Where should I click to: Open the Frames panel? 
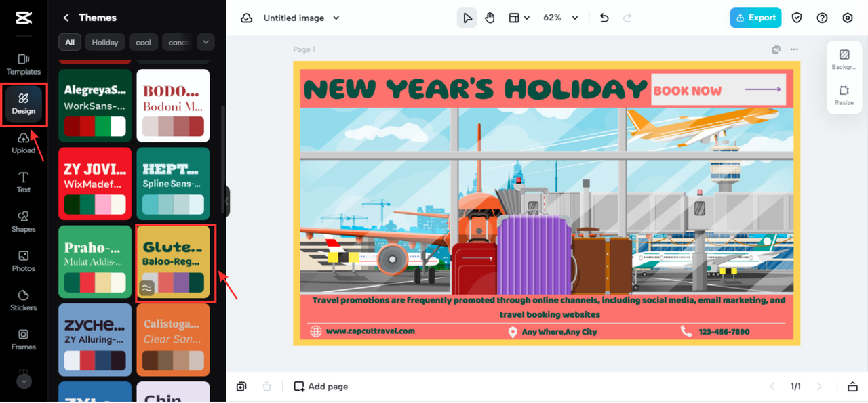24,339
